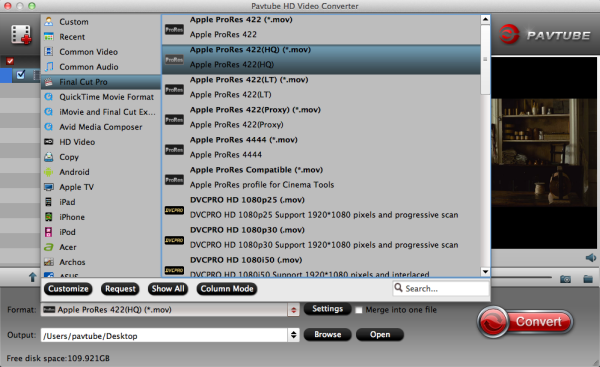Click the Custom category icon

[x=49, y=21]
